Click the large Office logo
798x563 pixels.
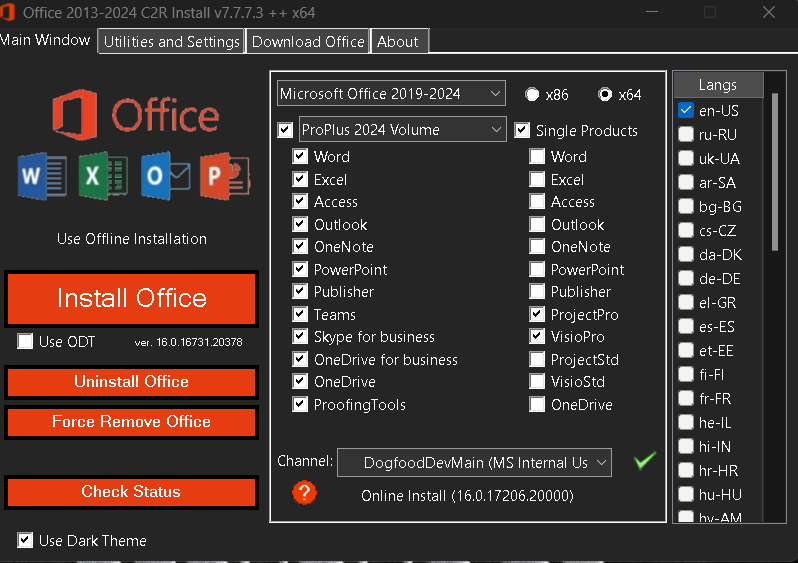tap(136, 115)
